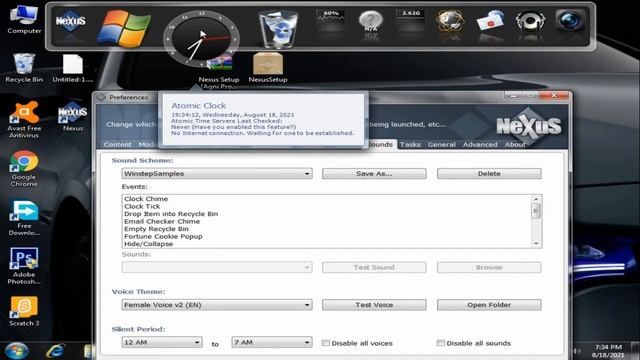The height and width of the screenshot is (360, 640).
Task: Open the Computer desktop icon
Action: (x=24, y=19)
